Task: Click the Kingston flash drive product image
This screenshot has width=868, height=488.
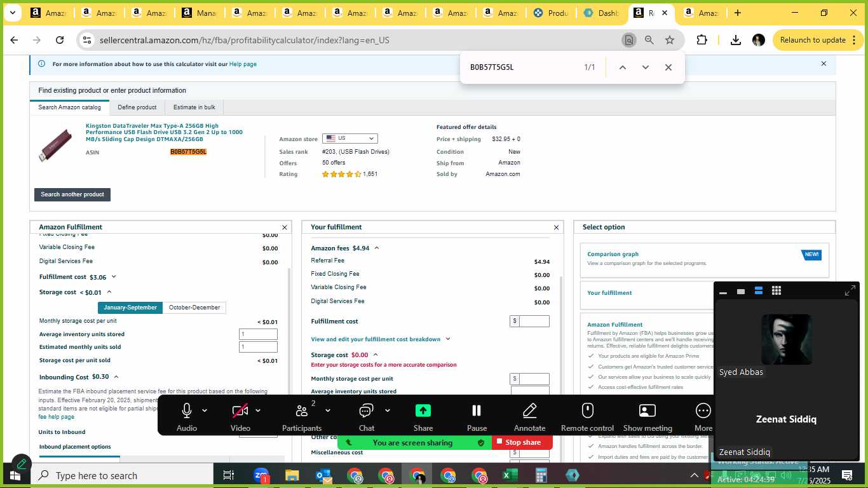Action: [x=56, y=145]
